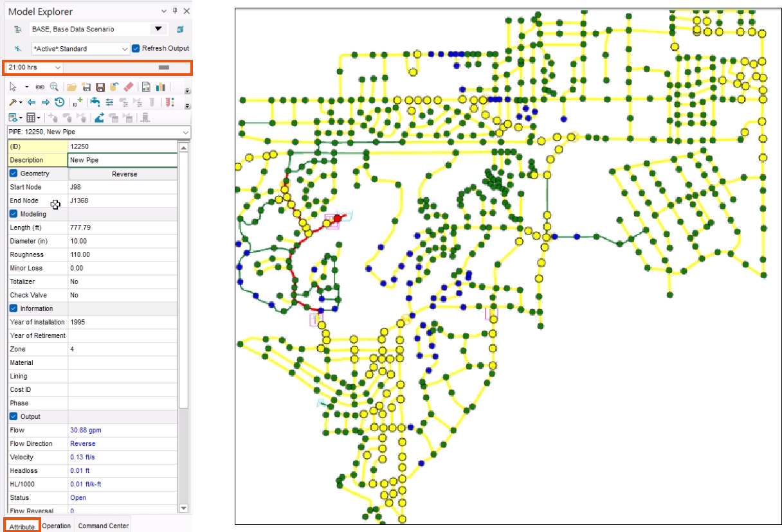Select the hydrant/faucet domain tool
This screenshot has height=532, width=782.
[96, 102]
